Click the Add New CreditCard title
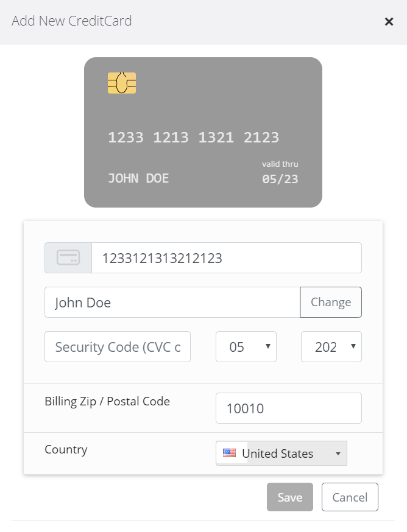 [x=72, y=21]
